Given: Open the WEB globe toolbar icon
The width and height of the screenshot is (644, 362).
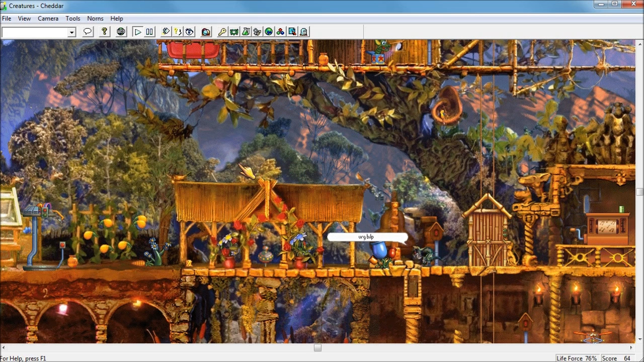Looking at the screenshot, I should pos(121,32).
